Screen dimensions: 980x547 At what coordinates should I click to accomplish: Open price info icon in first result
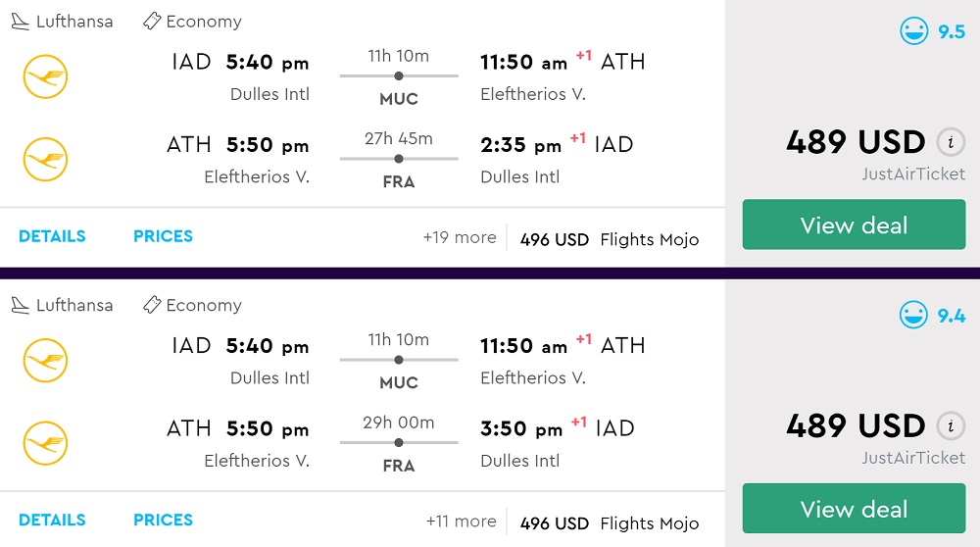click(x=950, y=142)
